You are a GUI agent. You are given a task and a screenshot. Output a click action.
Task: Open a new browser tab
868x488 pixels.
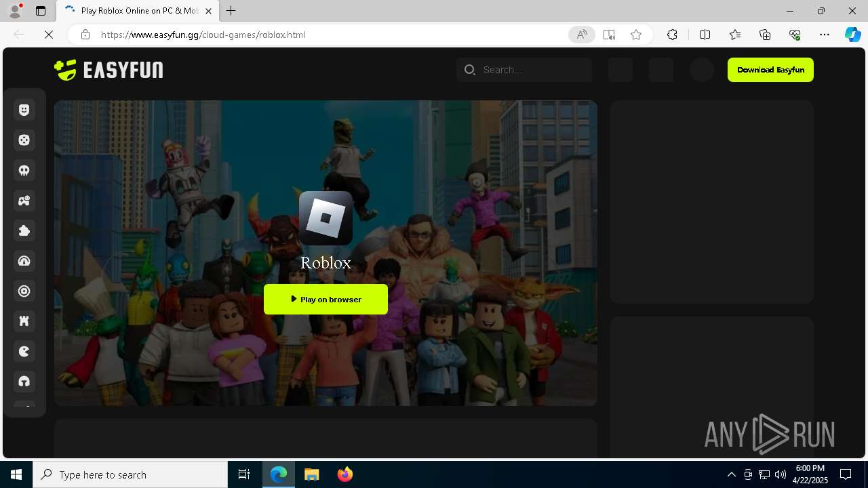231,11
